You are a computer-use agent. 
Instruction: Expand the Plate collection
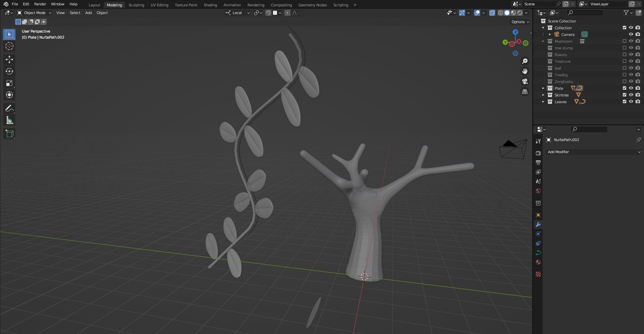coord(543,88)
